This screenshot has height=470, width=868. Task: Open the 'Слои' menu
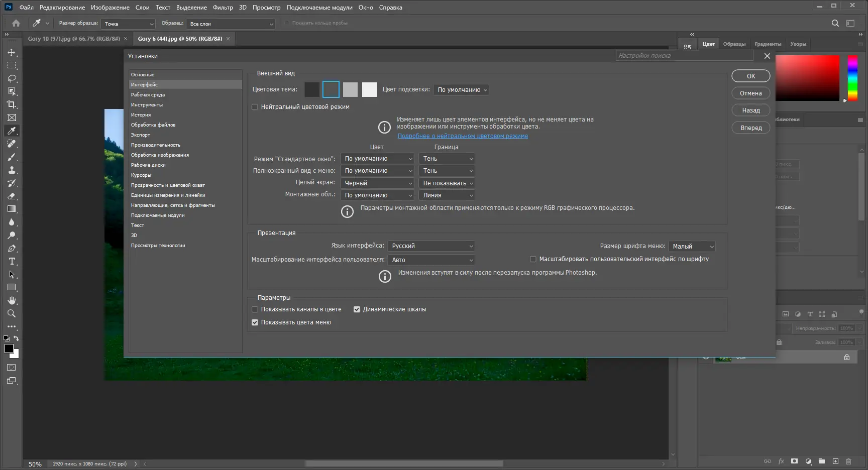click(143, 8)
